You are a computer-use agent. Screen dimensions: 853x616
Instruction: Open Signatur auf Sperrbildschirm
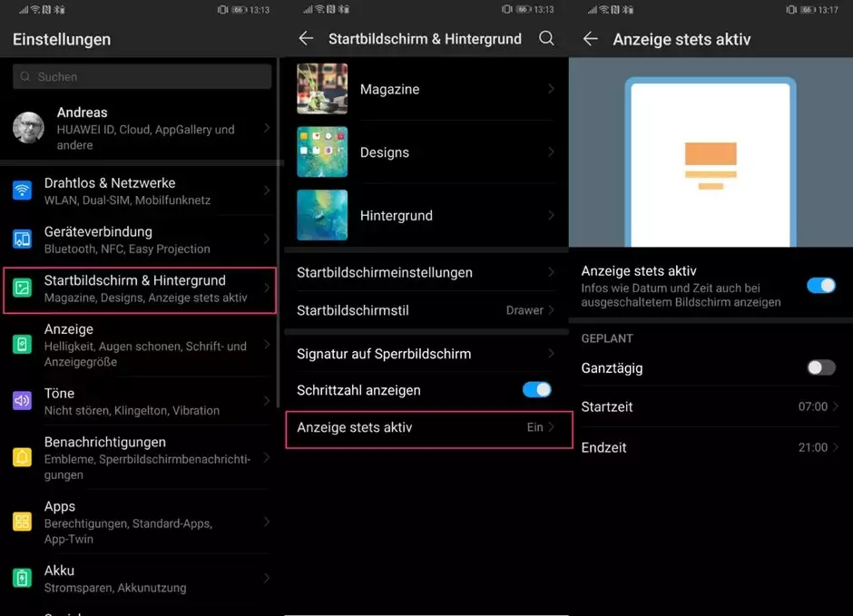pyautogui.click(x=427, y=354)
